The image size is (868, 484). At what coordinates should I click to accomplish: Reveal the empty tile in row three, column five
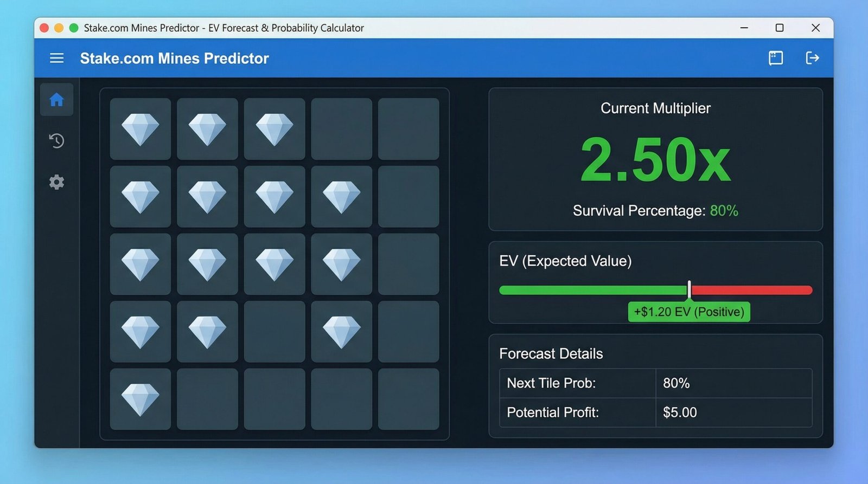pos(409,264)
